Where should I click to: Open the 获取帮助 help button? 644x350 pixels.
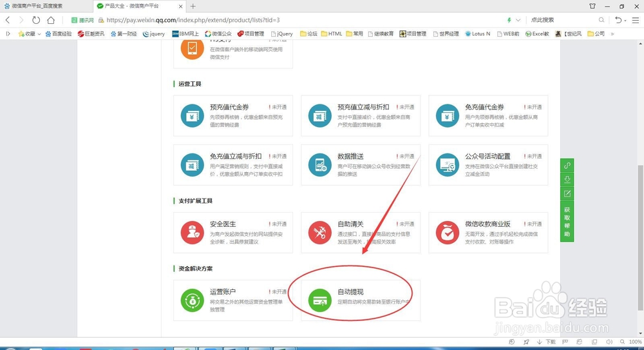point(567,222)
